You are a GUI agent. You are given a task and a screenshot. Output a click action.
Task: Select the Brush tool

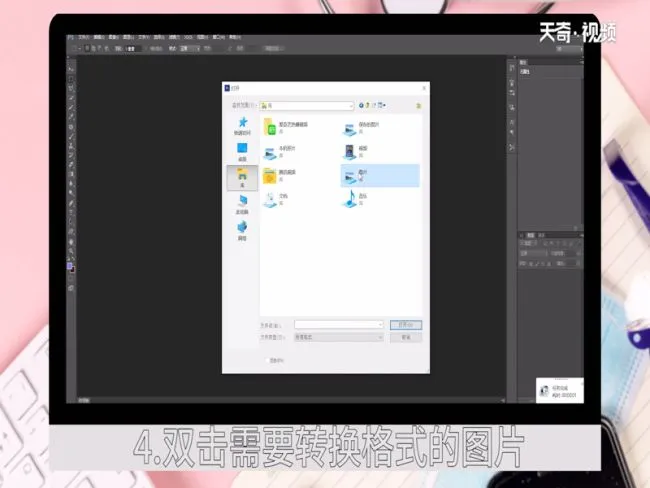71,136
